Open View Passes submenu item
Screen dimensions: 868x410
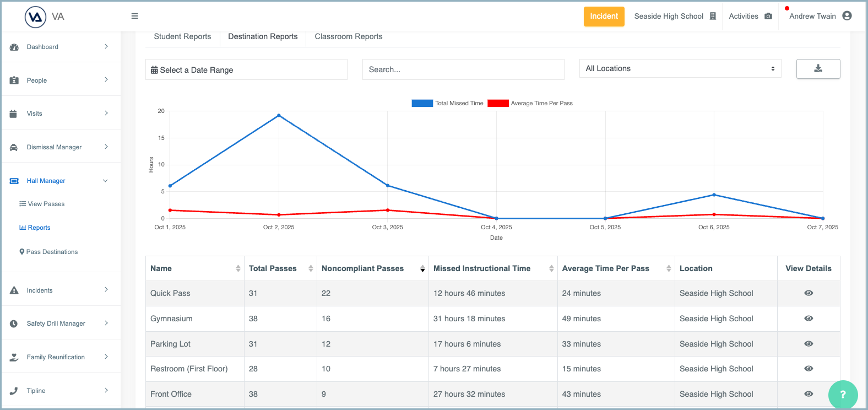[x=42, y=204]
